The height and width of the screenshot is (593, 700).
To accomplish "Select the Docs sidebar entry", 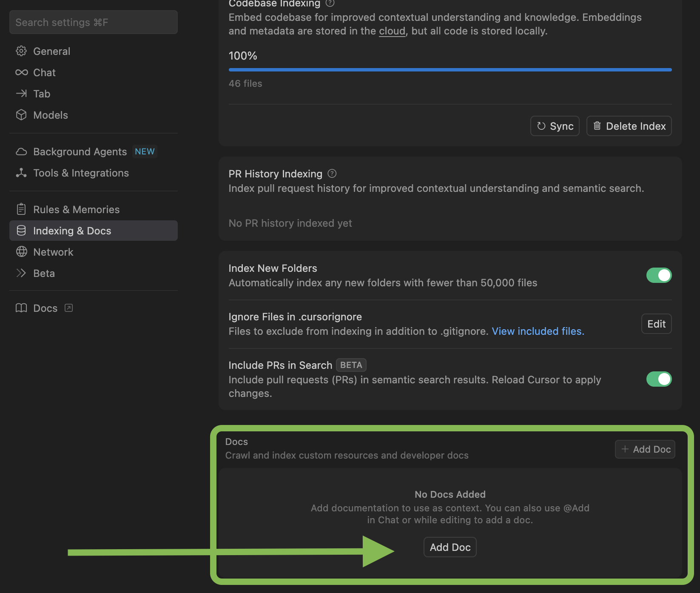I will (45, 308).
